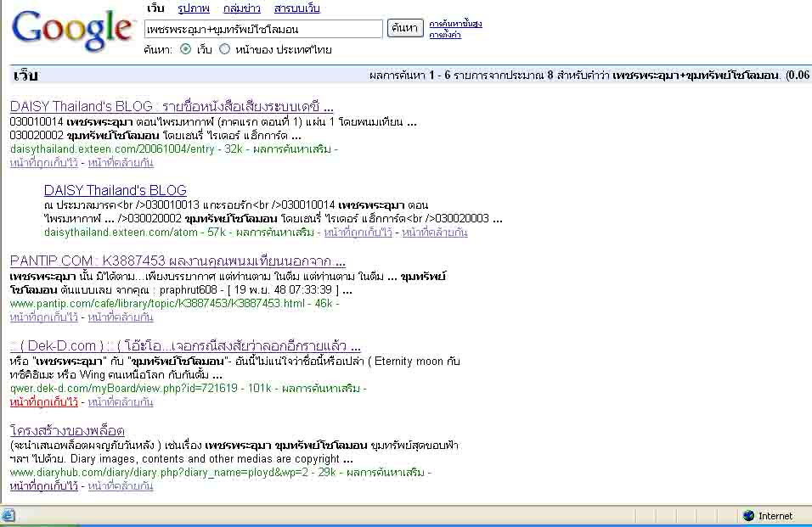Viewport: 812px width, 527px height.
Task: Open similar pages link for diaryhub result
Action: 121,485
